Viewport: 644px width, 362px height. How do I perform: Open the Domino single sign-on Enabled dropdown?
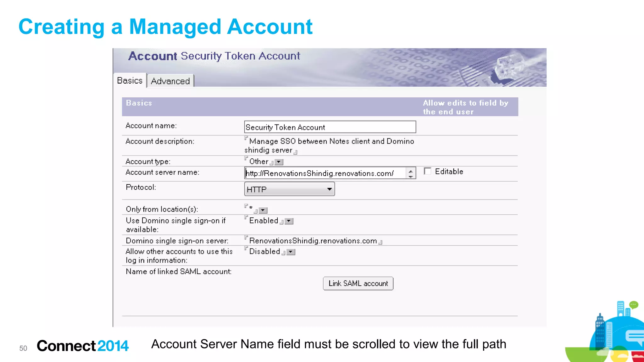point(289,221)
